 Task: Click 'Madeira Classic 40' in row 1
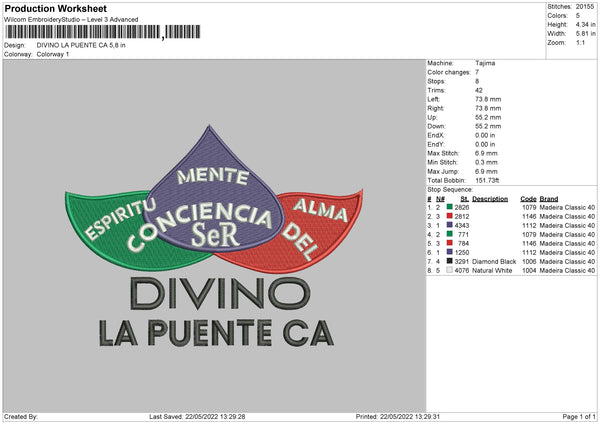(x=567, y=207)
